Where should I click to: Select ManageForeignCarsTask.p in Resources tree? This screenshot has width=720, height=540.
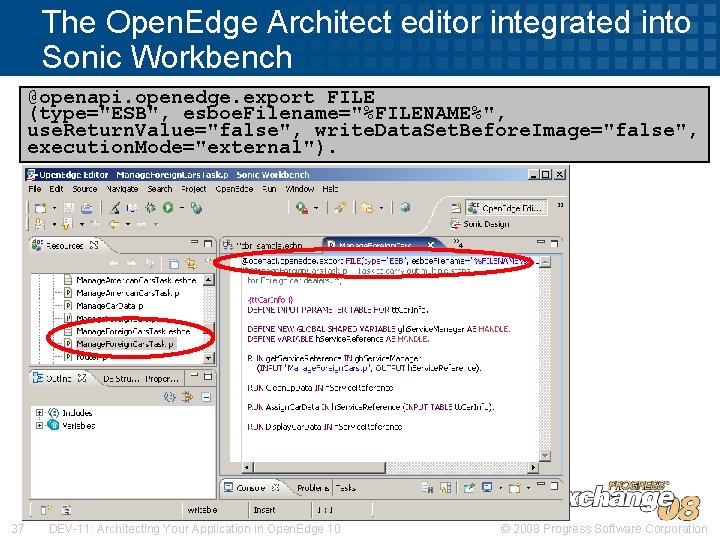tap(124, 344)
